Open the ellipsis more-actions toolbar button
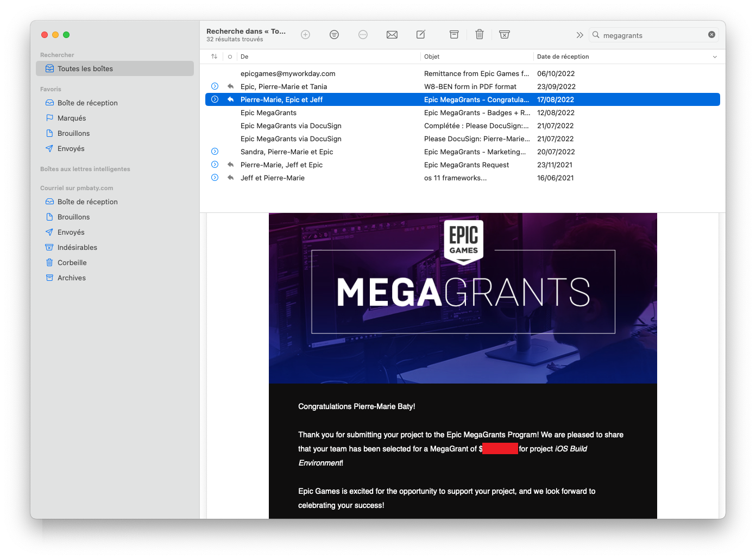This screenshot has height=559, width=756. [363, 35]
